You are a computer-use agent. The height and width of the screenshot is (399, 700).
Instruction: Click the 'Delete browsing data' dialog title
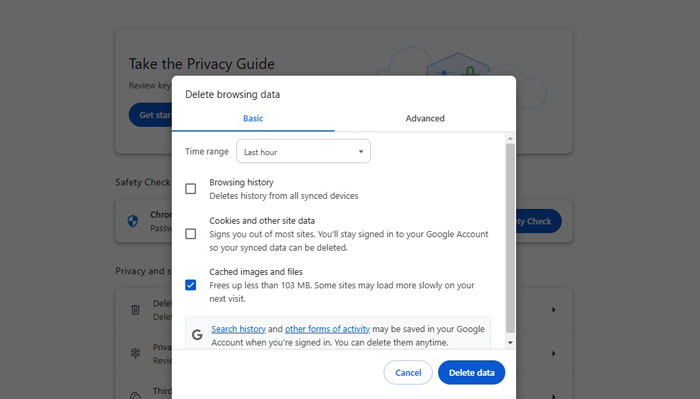click(233, 94)
